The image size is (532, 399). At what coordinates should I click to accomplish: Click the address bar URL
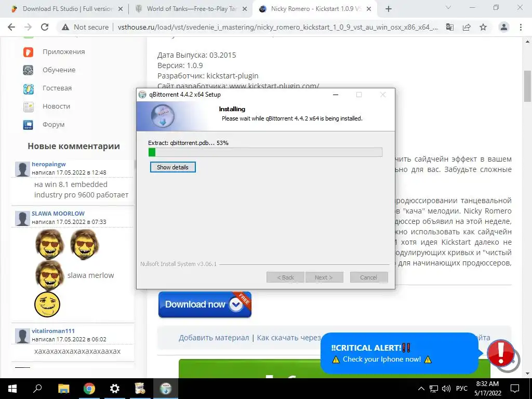(277, 27)
